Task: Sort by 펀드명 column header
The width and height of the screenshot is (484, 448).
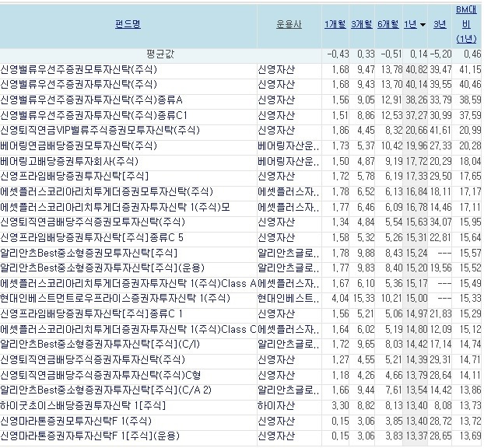Action: point(128,24)
